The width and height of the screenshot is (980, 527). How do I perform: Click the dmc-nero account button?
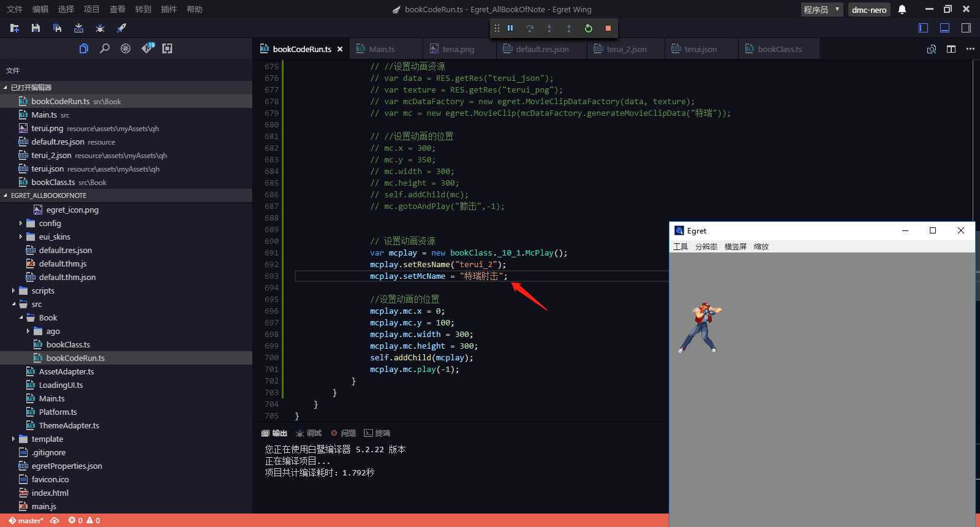869,9
